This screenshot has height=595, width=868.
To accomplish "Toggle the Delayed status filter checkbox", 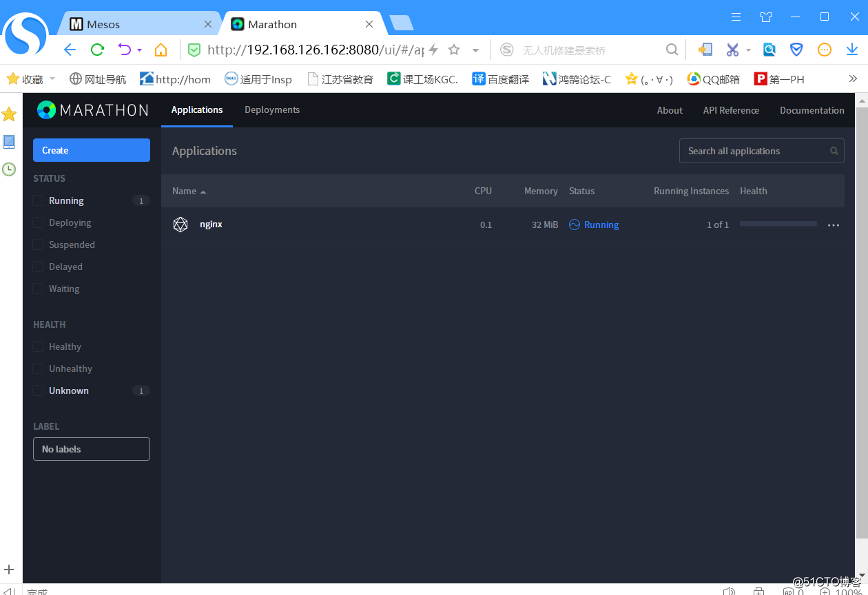I will click(38, 267).
